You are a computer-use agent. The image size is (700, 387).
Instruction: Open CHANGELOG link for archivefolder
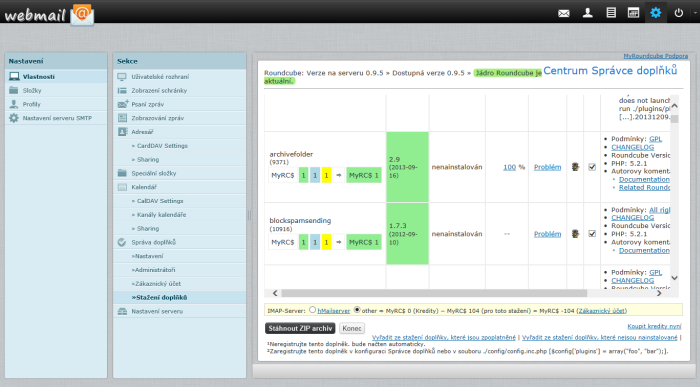coord(633,147)
